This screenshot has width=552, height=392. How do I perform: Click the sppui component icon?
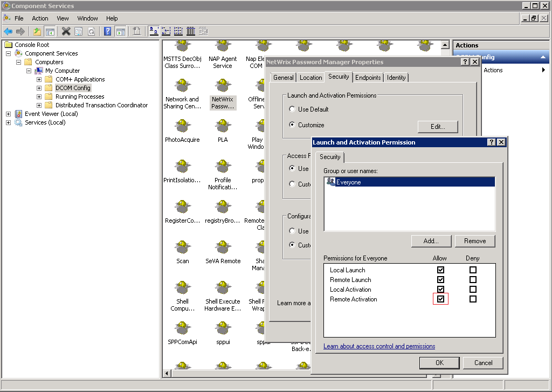pos(222,329)
